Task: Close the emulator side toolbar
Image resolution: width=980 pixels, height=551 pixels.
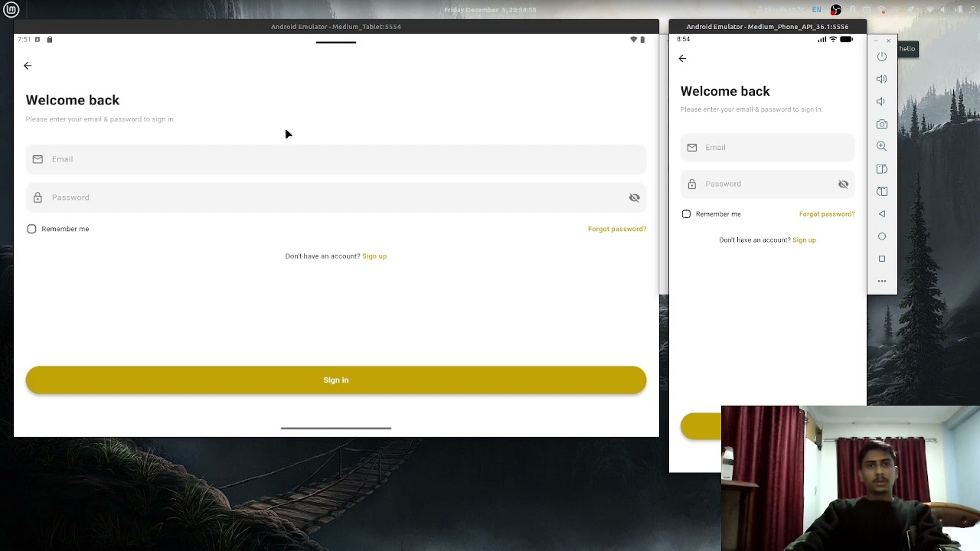Action: tap(888, 41)
